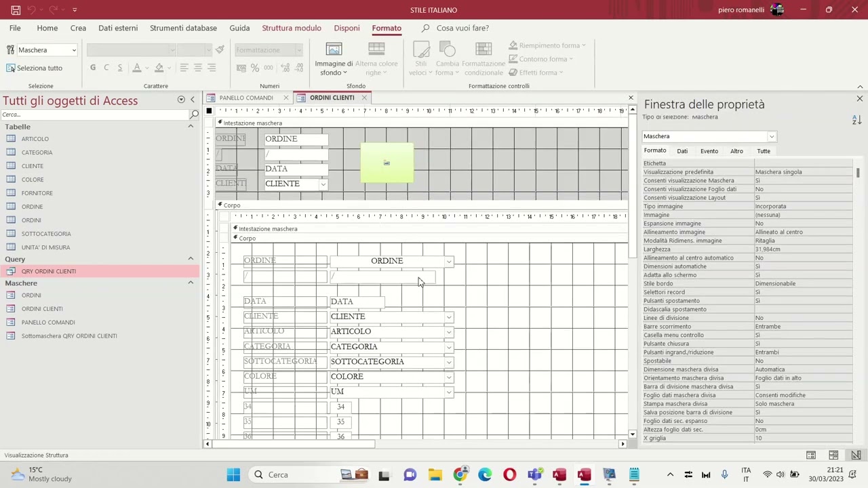868x488 pixels.
Task: Switch to the Disponi ribbon tab
Action: [347, 28]
